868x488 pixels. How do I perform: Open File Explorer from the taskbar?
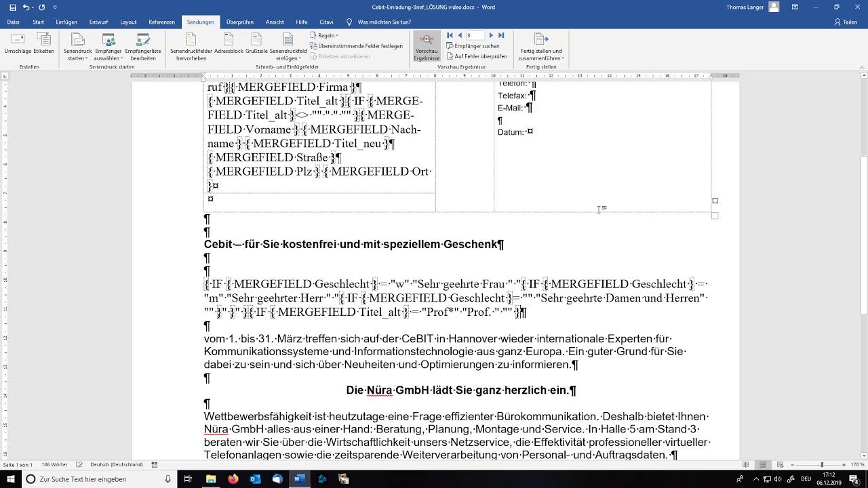coord(211,479)
